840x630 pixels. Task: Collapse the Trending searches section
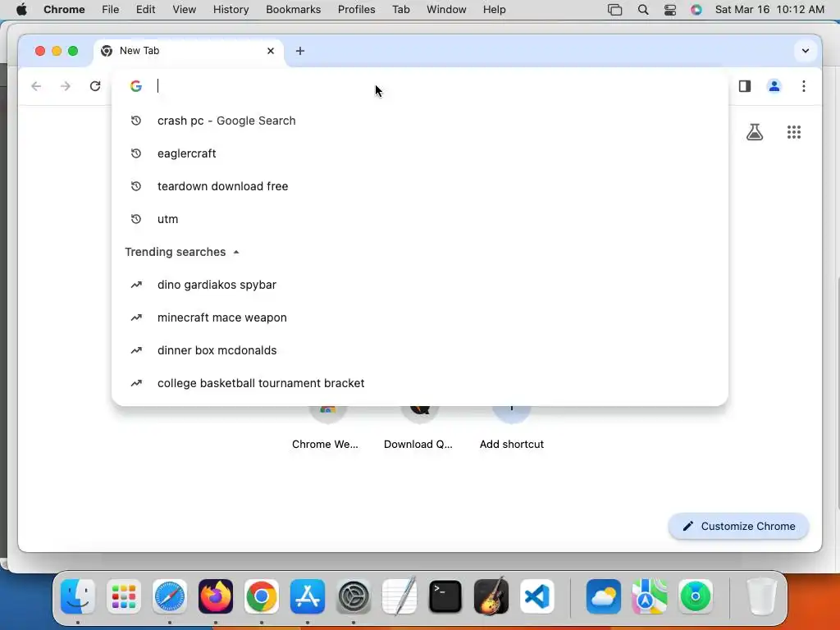[236, 252]
